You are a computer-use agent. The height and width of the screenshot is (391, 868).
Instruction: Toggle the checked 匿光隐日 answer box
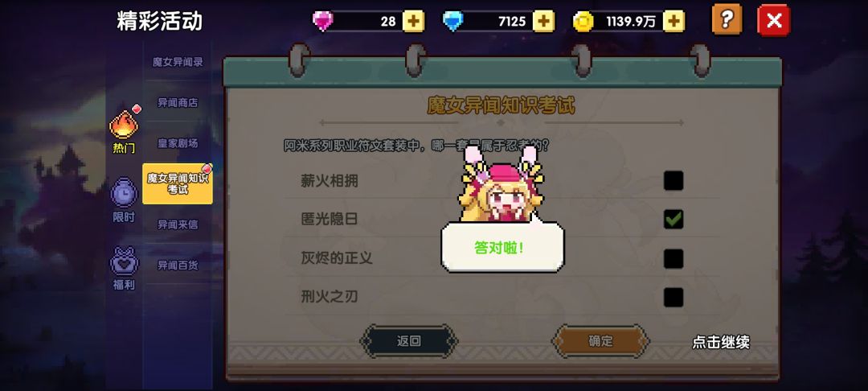674,220
